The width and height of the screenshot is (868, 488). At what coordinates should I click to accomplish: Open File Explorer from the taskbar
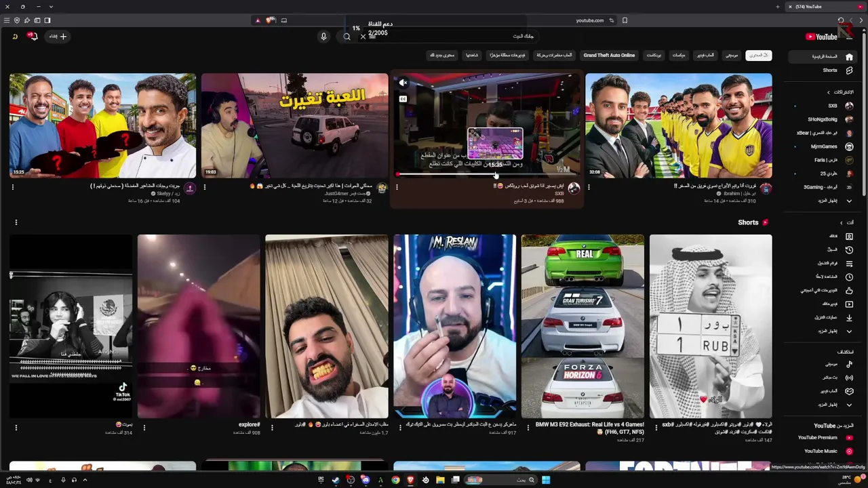440,480
